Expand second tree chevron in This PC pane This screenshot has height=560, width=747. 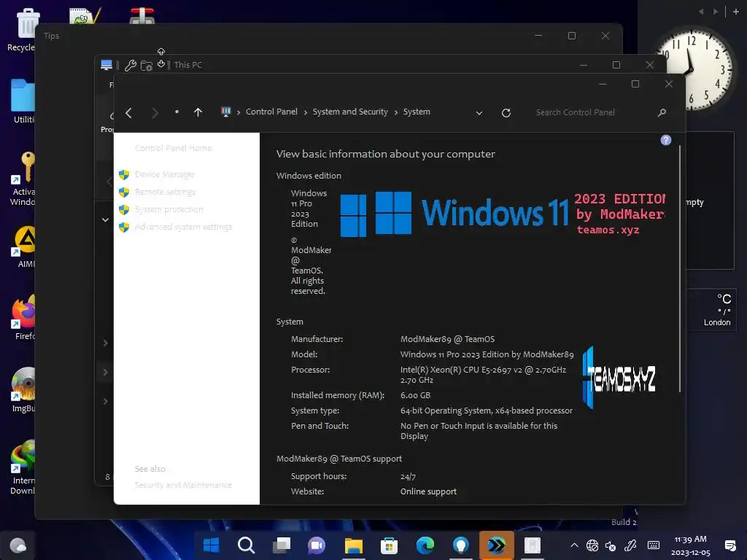click(x=105, y=372)
